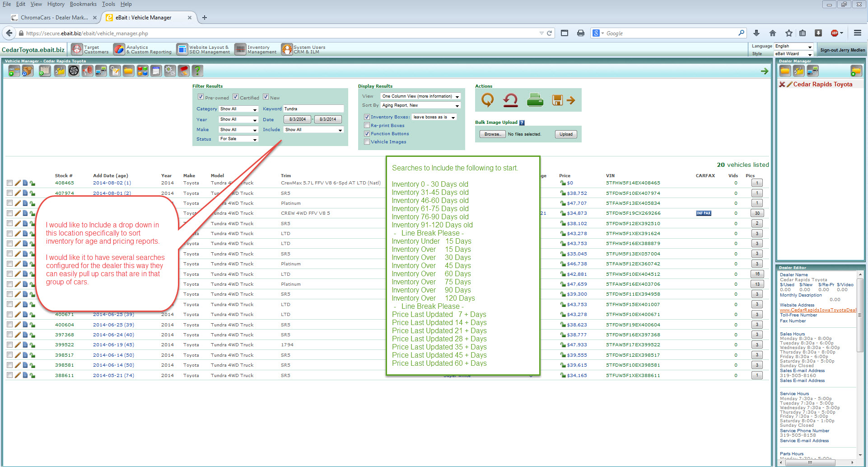This screenshot has height=467, width=868.
Task: Open the Cedar Rapids website address link
Action: [817, 310]
